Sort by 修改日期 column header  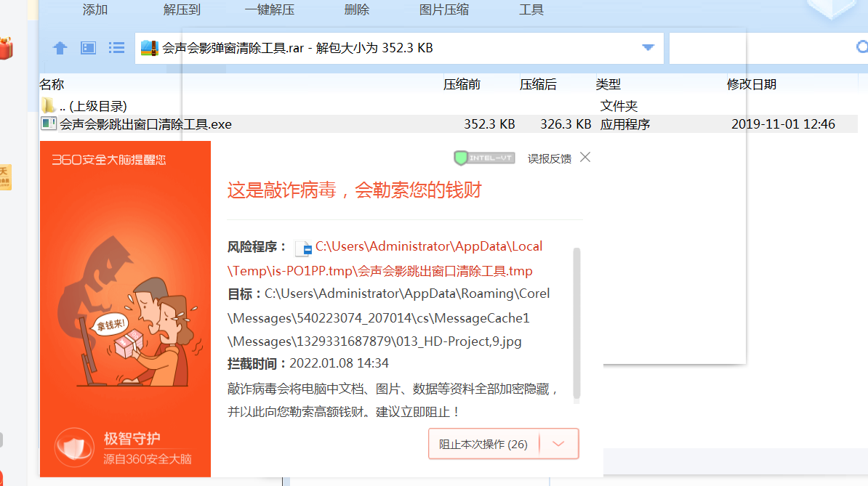752,84
